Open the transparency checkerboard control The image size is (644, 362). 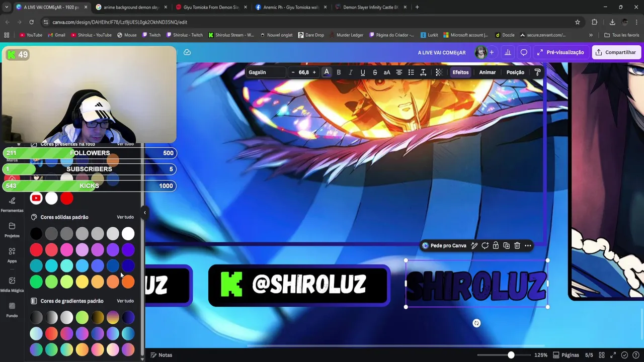tap(439, 72)
